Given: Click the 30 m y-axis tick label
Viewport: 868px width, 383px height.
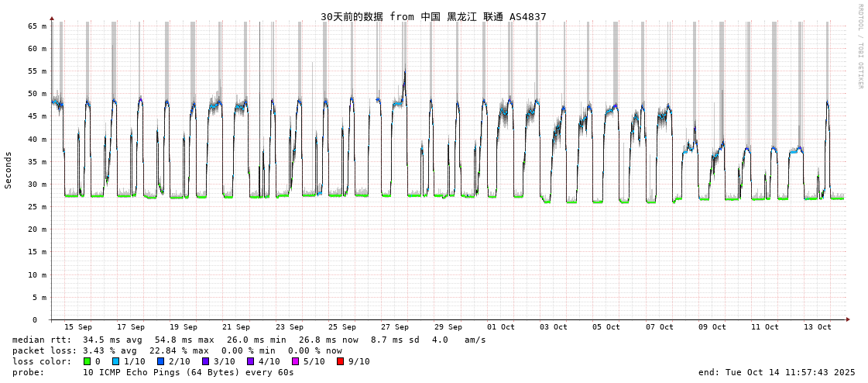Looking at the screenshot, I should (x=38, y=185).
